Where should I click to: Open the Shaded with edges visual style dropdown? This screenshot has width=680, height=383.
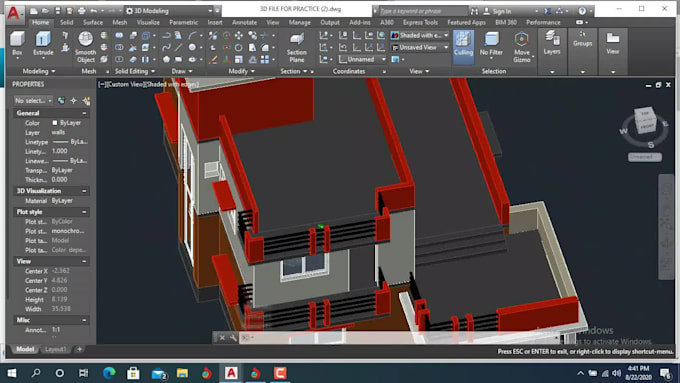point(420,35)
